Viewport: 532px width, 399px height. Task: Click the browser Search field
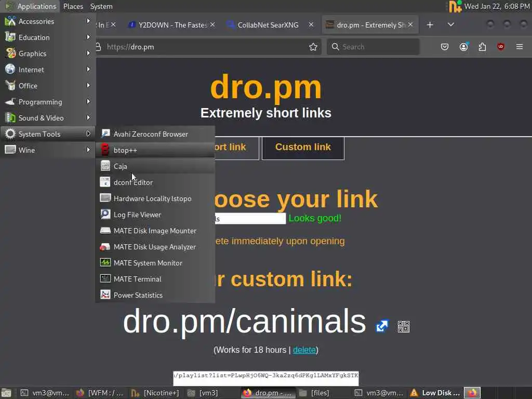373,47
